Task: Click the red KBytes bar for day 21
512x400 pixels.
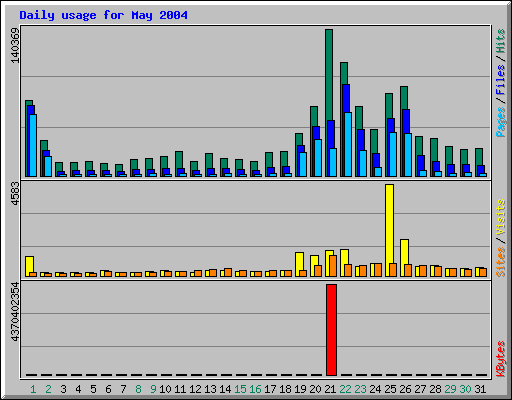Action: point(331,330)
